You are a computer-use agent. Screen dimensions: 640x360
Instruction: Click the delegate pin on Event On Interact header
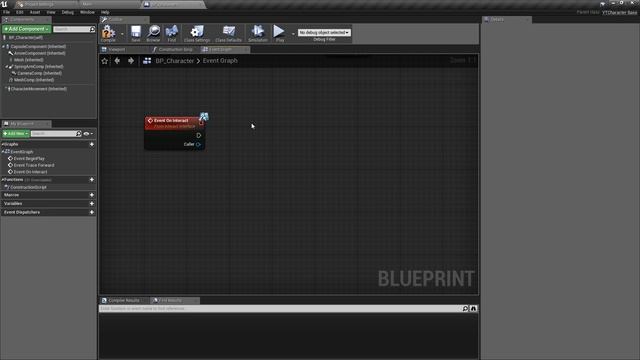(201, 122)
